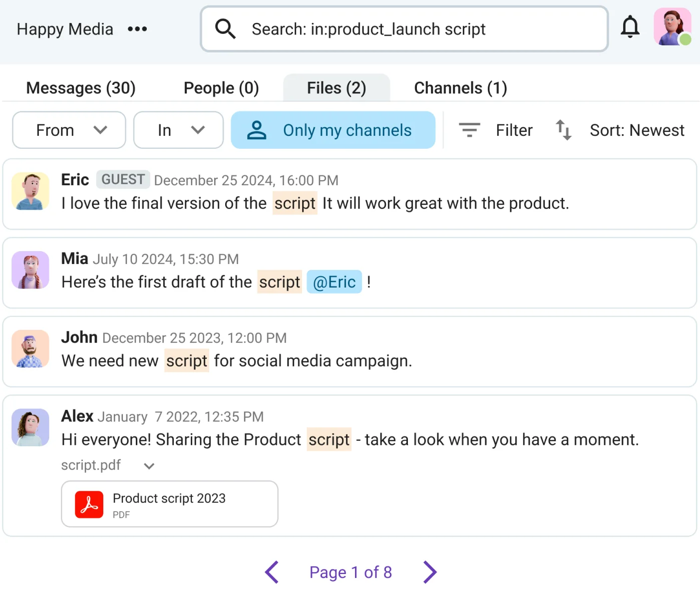Open the notification bell
Screen dimensions: 700x598
(630, 27)
